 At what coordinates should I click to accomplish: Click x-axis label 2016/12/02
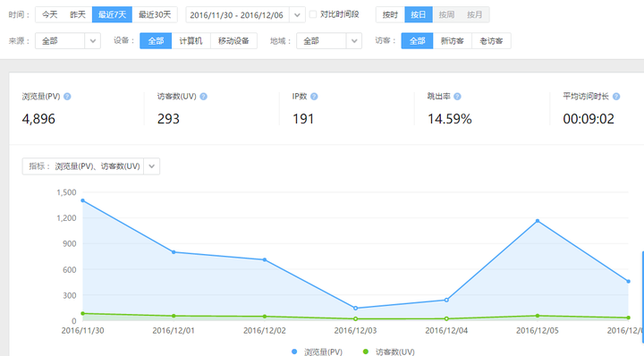tap(265, 331)
